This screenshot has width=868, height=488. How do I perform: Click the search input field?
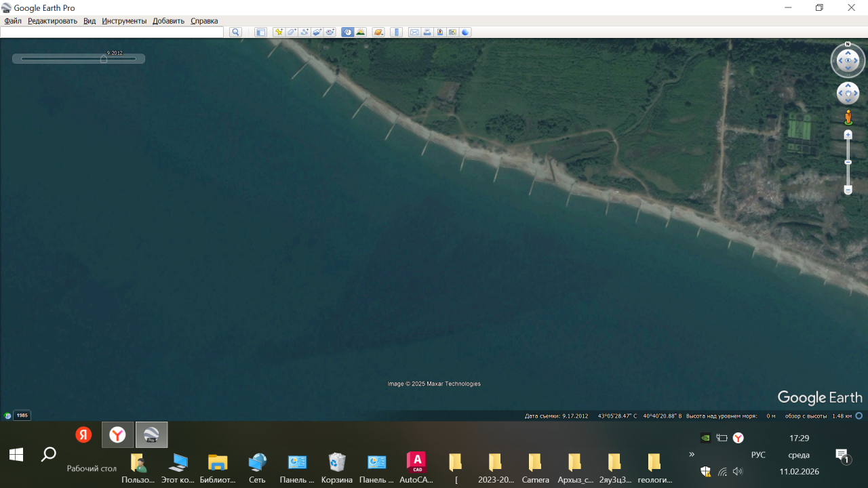pyautogui.click(x=112, y=33)
